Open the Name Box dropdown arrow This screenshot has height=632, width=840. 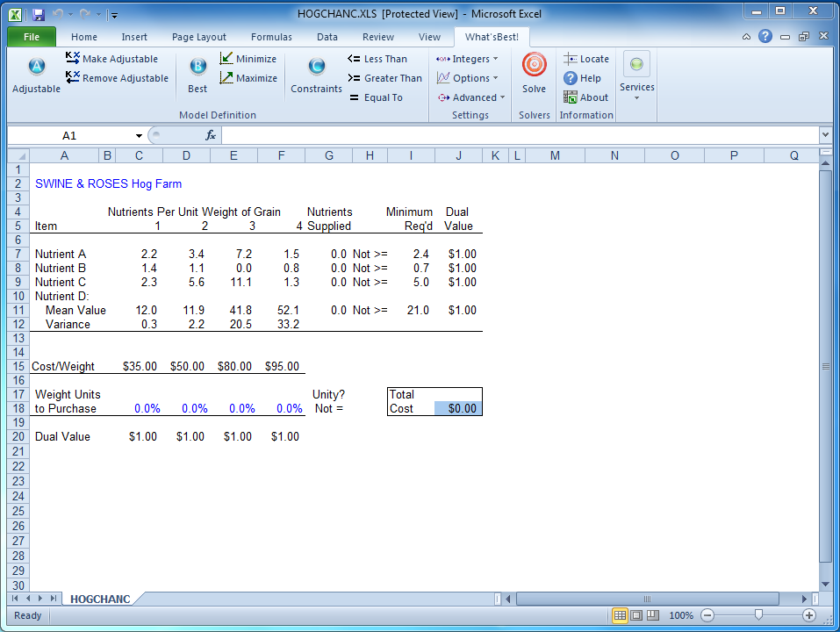139,136
